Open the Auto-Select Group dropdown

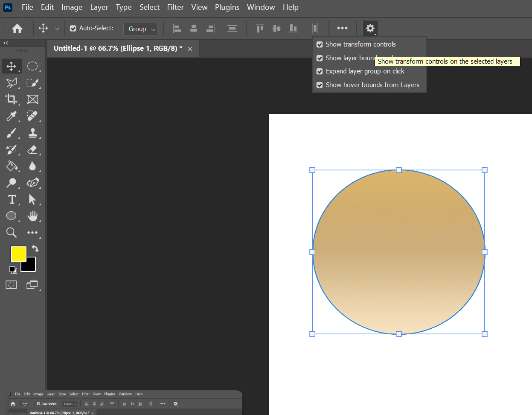coord(141,29)
